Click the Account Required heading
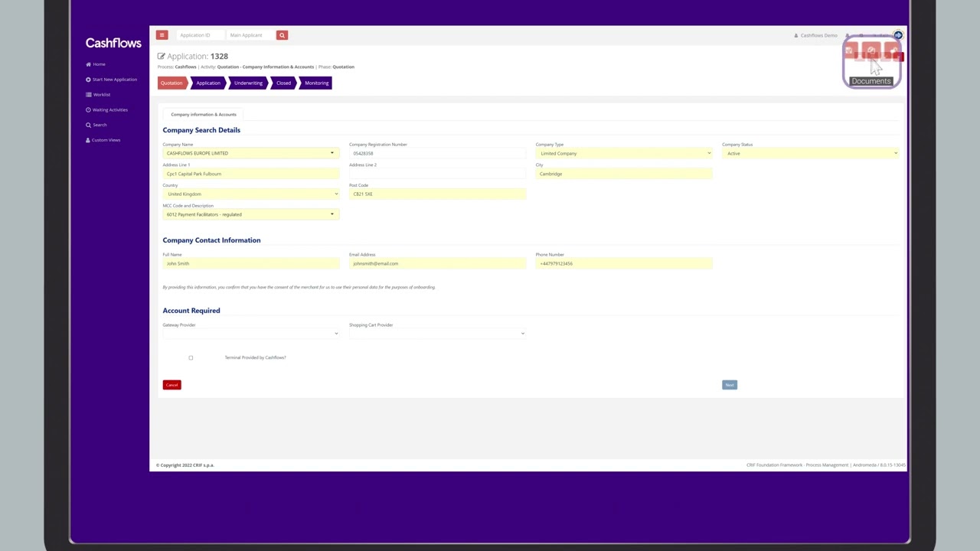This screenshot has width=980, height=551. [x=191, y=311]
